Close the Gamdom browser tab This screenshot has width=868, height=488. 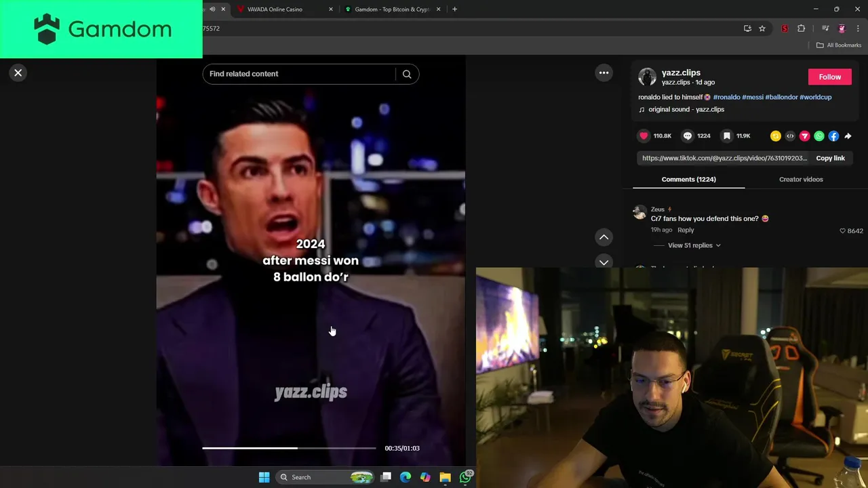tap(438, 9)
